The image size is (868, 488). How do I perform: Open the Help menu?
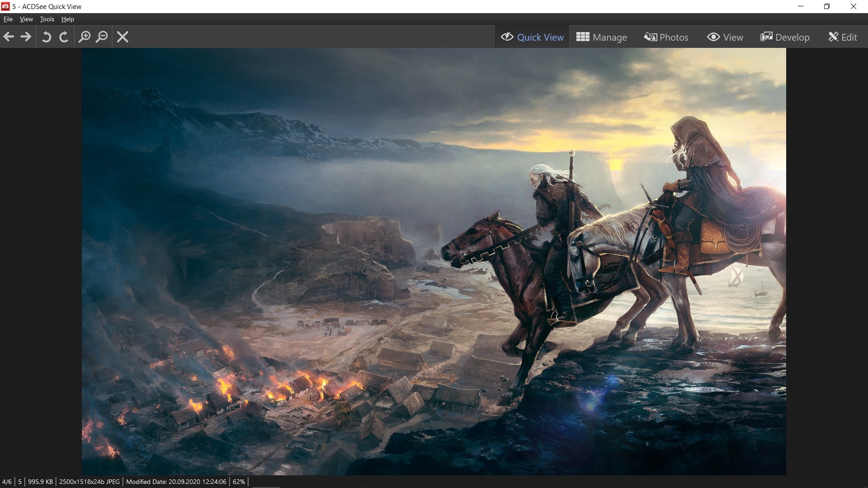tap(68, 19)
